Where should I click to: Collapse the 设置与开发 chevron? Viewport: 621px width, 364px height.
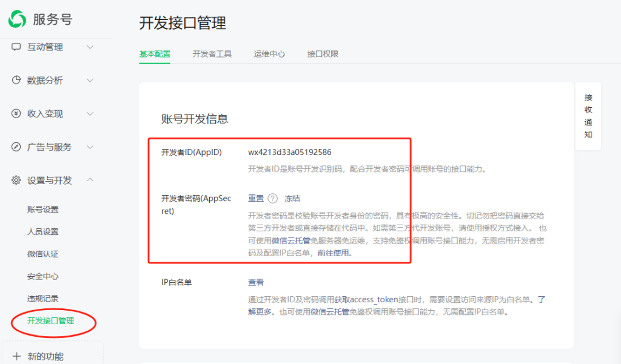click(90, 180)
